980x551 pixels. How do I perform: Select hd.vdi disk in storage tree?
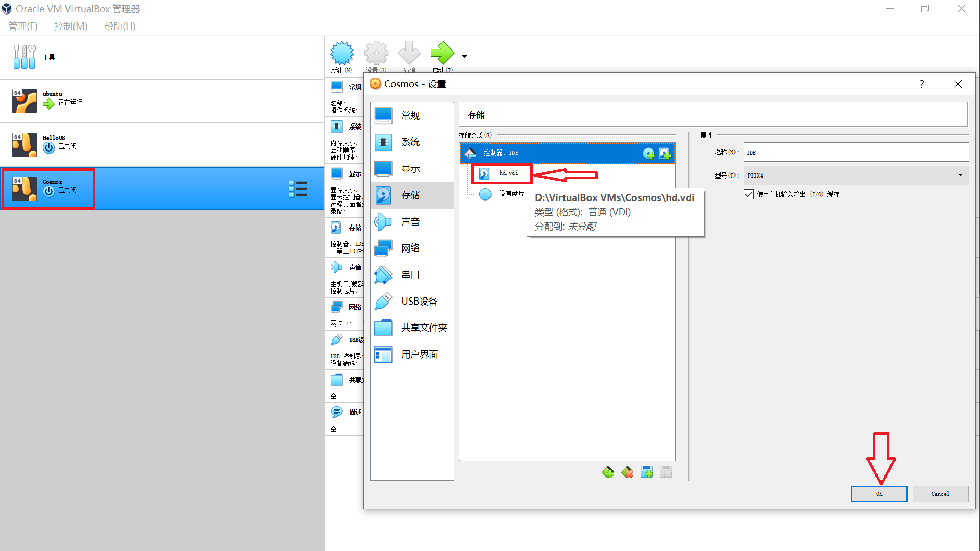(x=508, y=173)
